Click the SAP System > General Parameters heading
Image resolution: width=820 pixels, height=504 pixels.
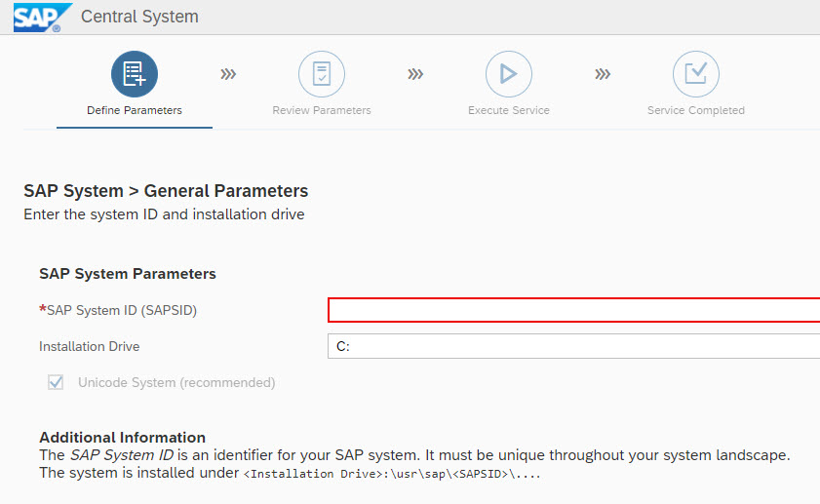166,191
